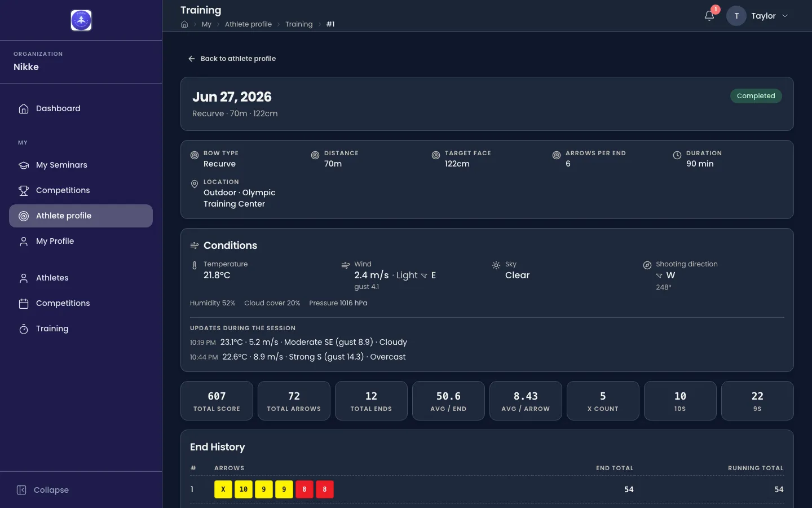The height and width of the screenshot is (508, 812).
Task: Click the 607 Total Score card
Action: 217,401
